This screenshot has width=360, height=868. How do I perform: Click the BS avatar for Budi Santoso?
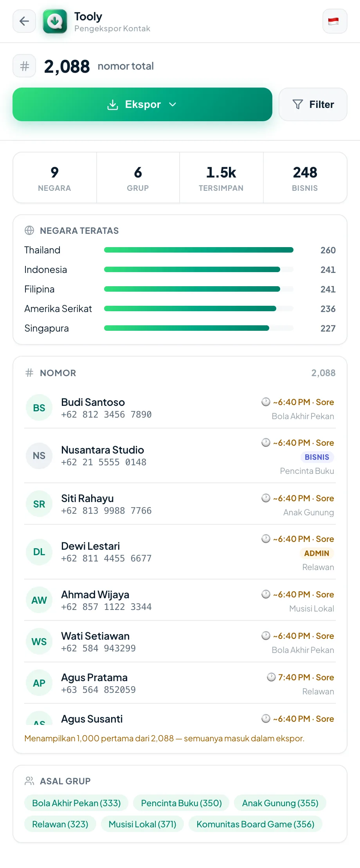click(39, 408)
